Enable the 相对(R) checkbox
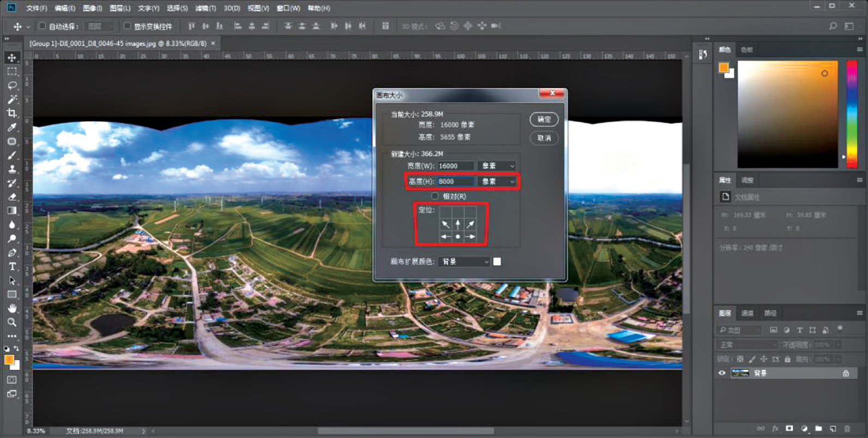Viewport: 868px width, 438px height. [x=435, y=196]
